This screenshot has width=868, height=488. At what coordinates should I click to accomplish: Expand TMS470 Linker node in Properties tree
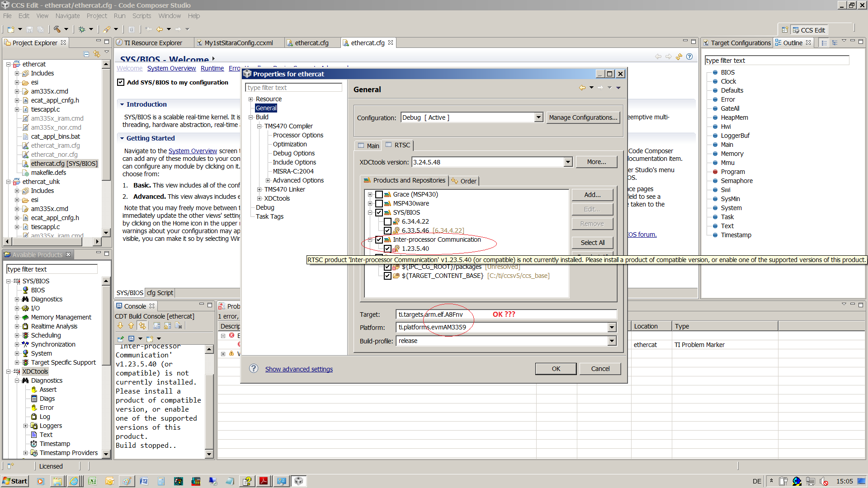pyautogui.click(x=259, y=189)
